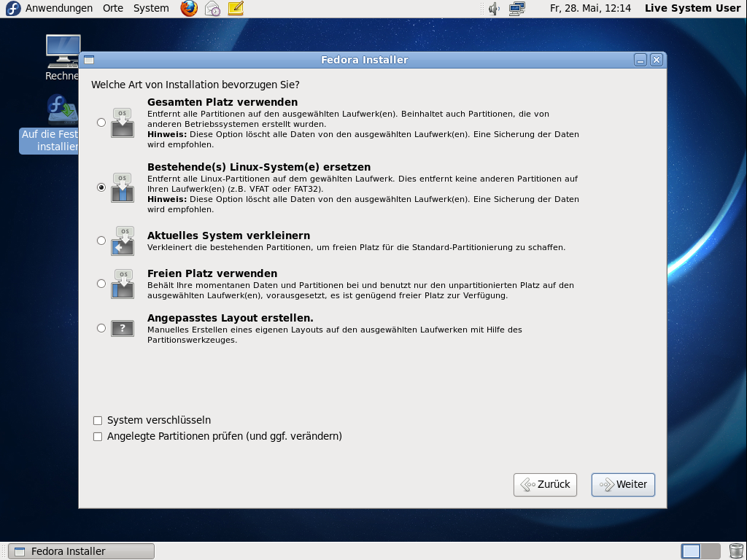
Task: Select the 'Angepasstes Layout erstellen' radio button
Action: [x=101, y=328]
